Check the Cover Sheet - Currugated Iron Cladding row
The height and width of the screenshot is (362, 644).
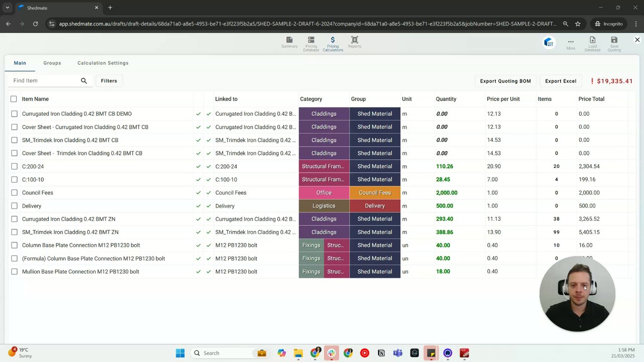[14, 127]
